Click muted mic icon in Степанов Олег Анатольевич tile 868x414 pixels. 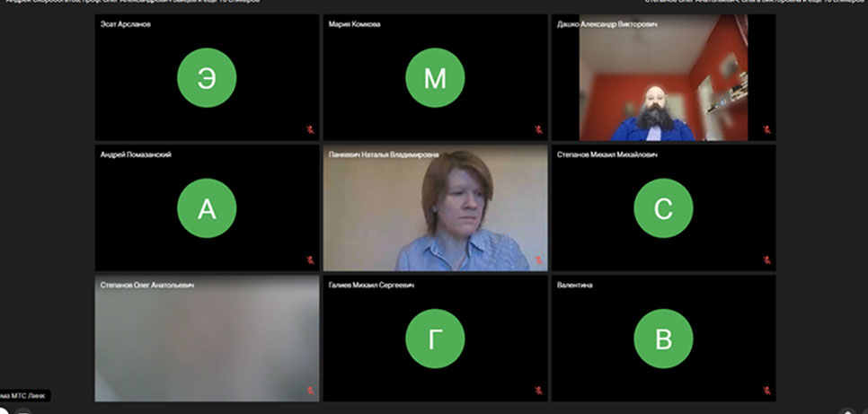click(311, 391)
